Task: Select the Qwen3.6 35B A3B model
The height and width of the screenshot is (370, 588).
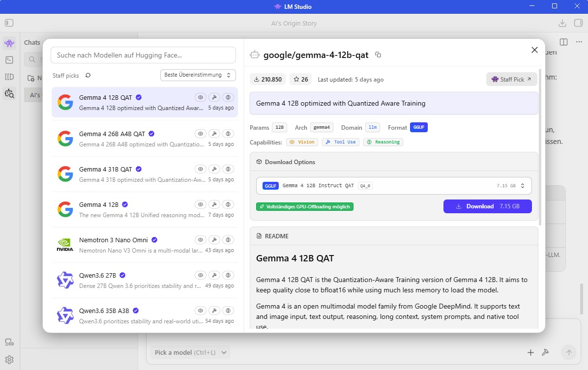Action: click(145, 315)
